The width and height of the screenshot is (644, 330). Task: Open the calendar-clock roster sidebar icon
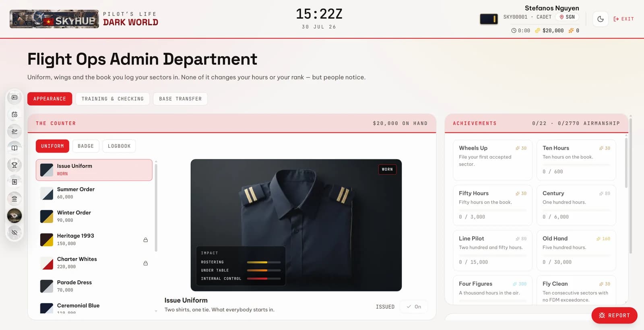(14, 114)
